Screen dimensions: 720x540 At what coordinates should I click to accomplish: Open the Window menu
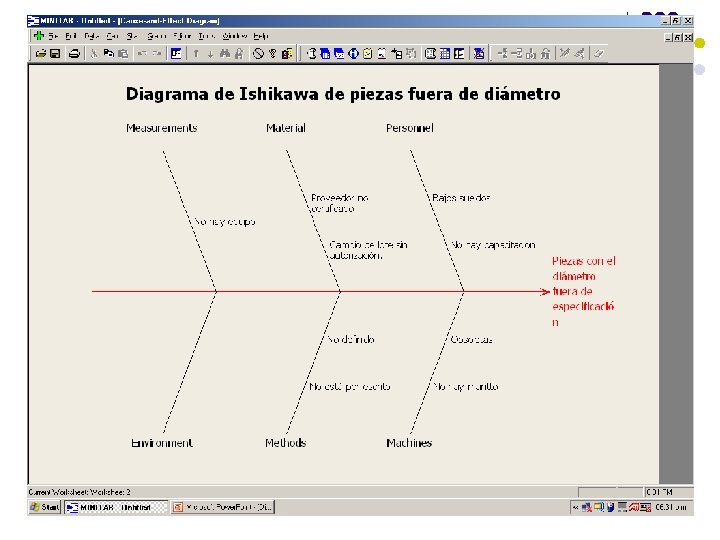click(x=234, y=36)
